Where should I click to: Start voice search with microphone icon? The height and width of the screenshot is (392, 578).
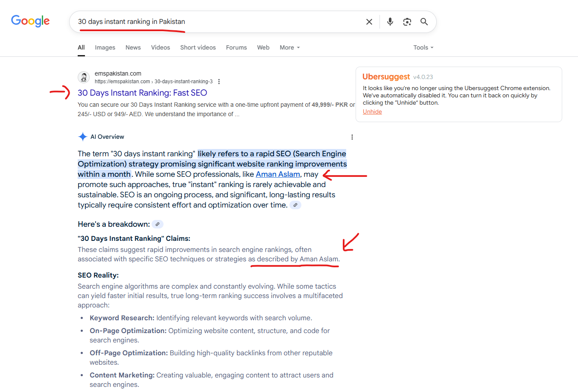tap(390, 22)
